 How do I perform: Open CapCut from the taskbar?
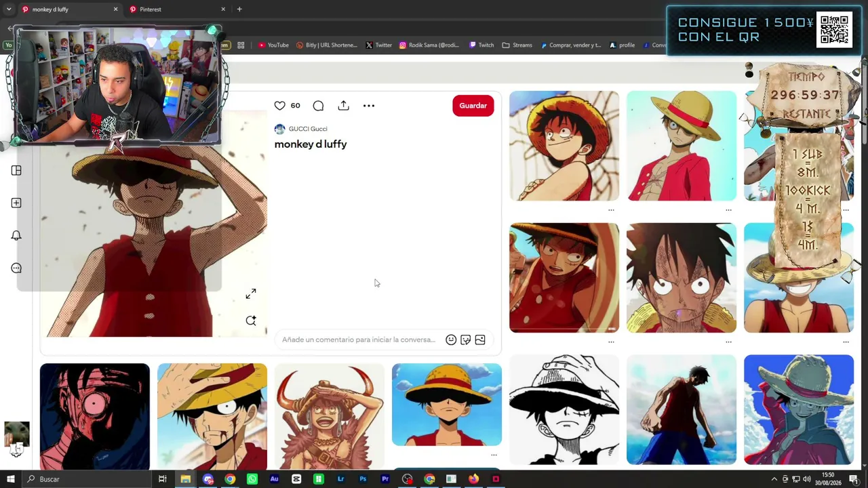296,479
